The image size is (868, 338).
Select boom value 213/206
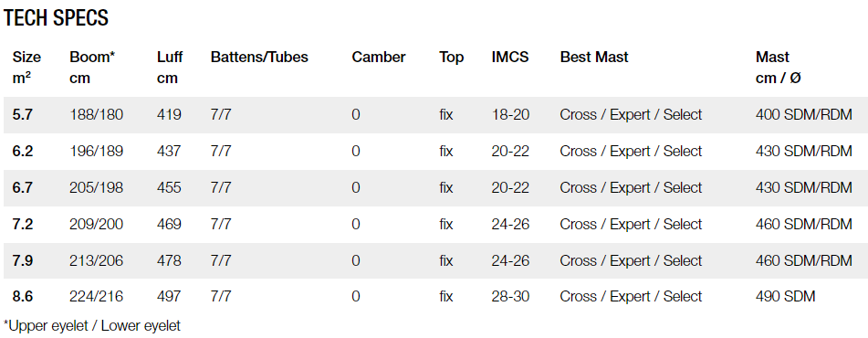point(97,260)
